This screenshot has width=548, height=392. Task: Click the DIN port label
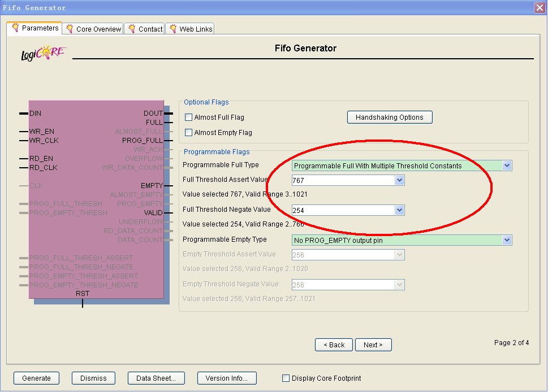coord(35,114)
